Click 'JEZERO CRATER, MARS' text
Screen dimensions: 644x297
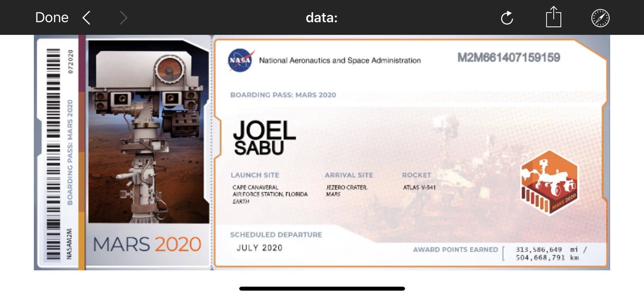[346, 191]
